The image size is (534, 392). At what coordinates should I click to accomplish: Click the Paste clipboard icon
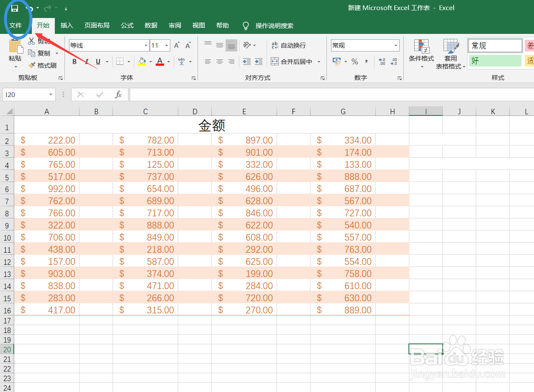15,46
